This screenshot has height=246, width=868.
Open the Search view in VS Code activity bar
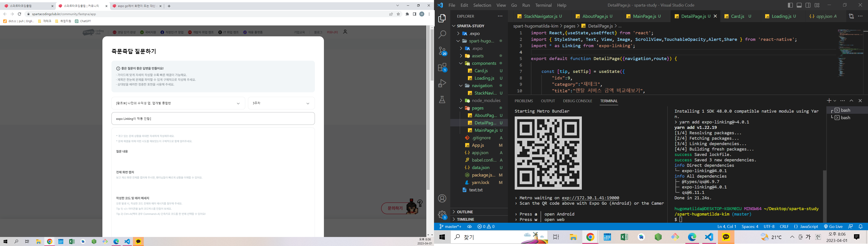click(442, 34)
